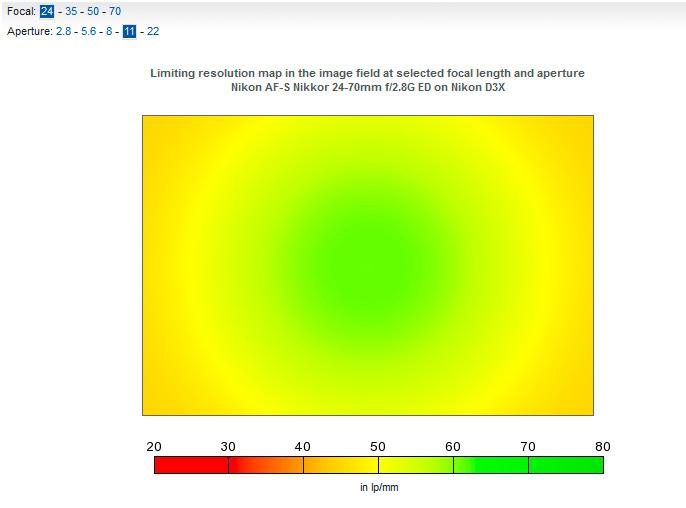Click the highlighted aperture 11 option
Screen dimensions: 686x508
(130, 32)
